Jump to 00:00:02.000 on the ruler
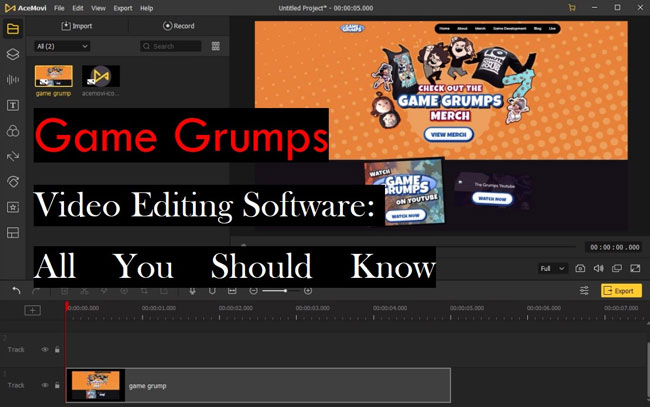Viewport: 650px width, 407px height. 235,308
